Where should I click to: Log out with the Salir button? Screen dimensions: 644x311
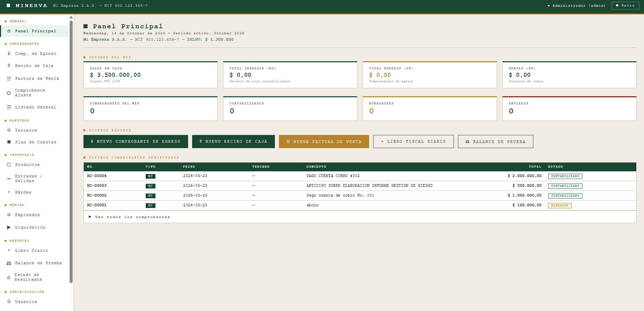(x=625, y=5)
